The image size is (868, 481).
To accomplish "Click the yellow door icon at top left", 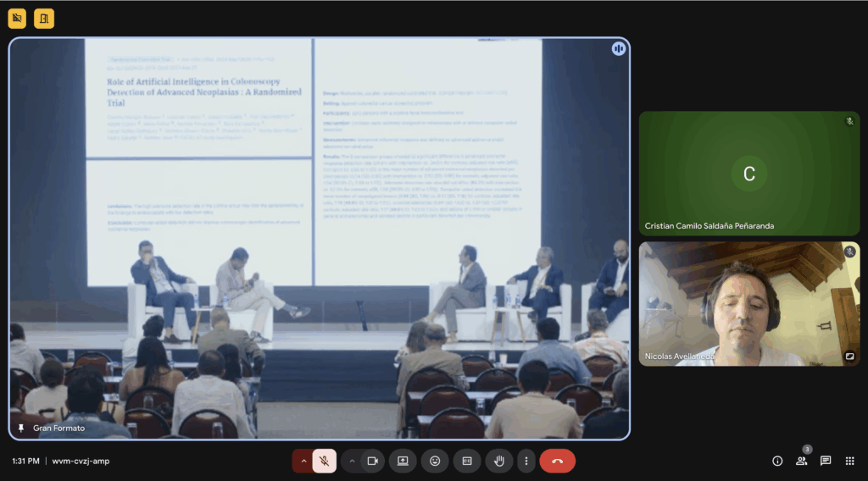I will [x=44, y=18].
